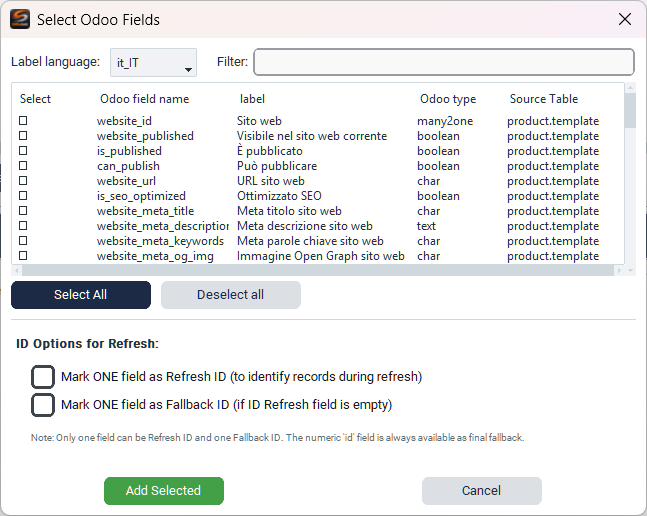Open the Label language dropdown
Screen dimensions: 647x516
(x=153, y=62)
